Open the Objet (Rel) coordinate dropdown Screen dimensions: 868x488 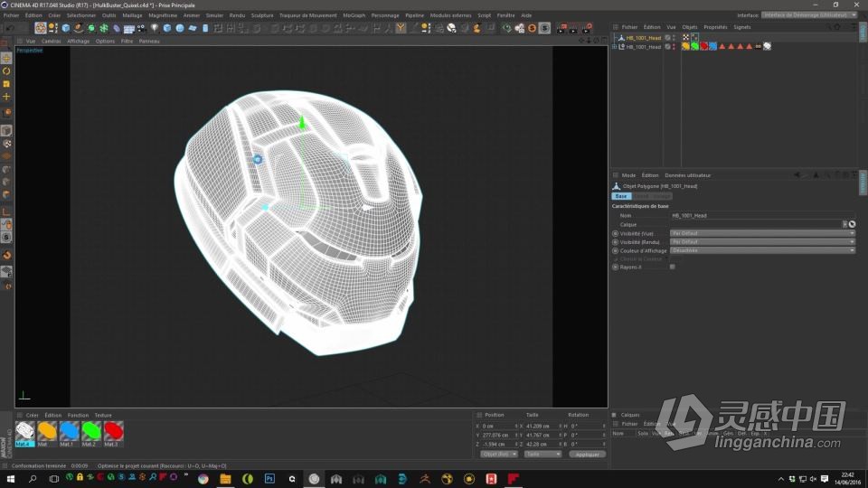click(499, 455)
